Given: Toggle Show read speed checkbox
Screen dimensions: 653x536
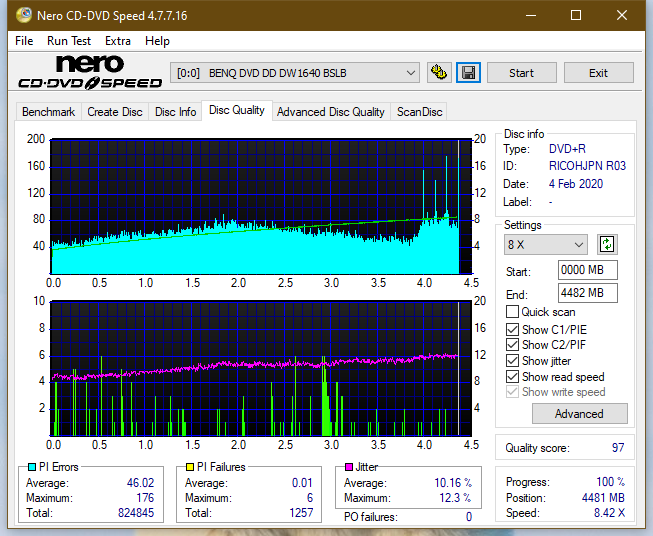Looking at the screenshot, I should (x=512, y=376).
